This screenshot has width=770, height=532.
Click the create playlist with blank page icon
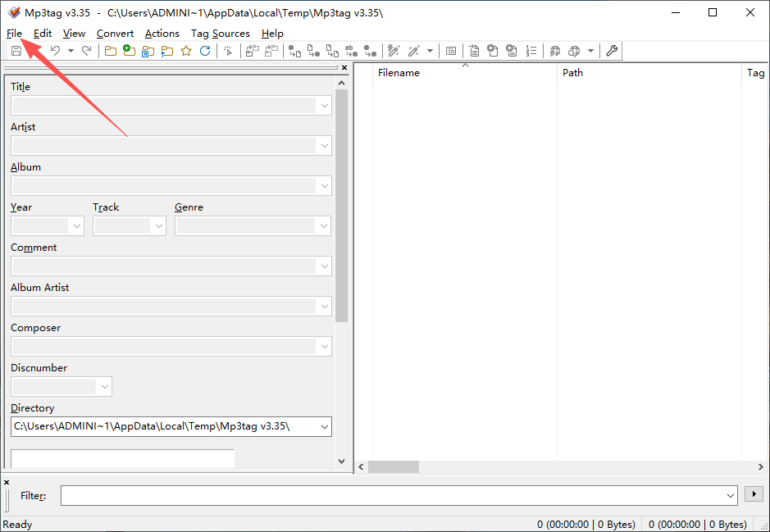pyautogui.click(x=493, y=51)
